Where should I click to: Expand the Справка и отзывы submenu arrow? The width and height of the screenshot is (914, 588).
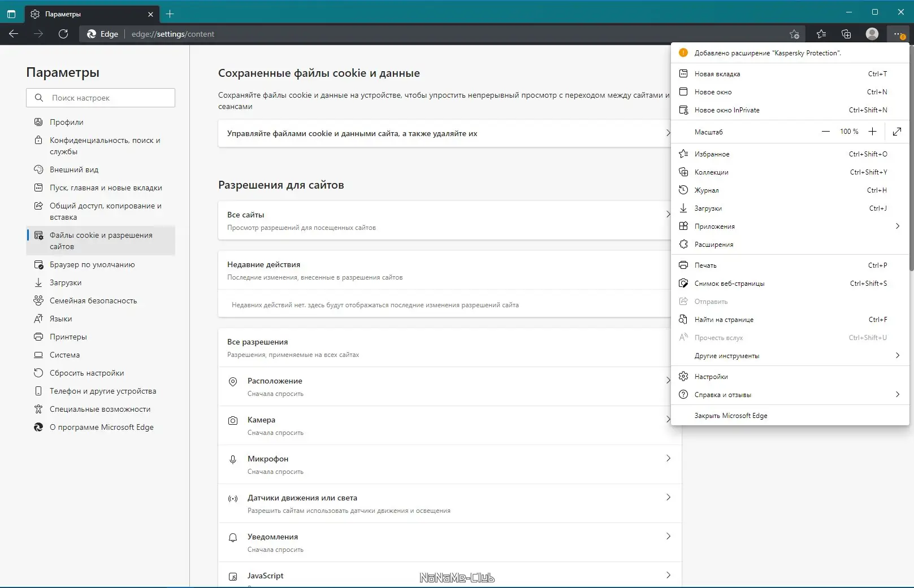(x=898, y=394)
